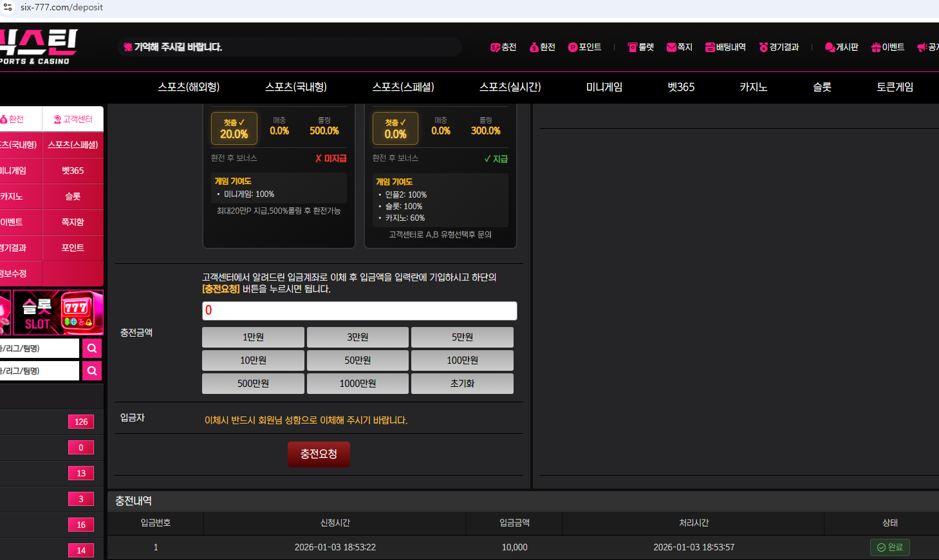
Task: Open 쪽지 messages from the header
Action: tap(679, 47)
